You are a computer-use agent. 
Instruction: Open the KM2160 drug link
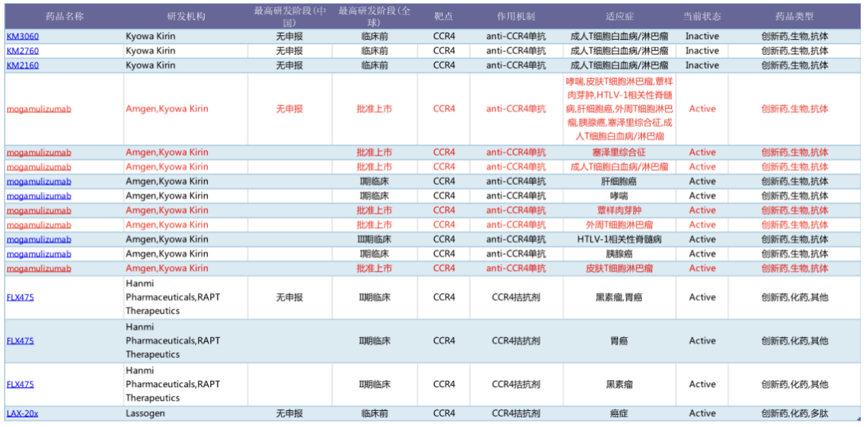tap(23, 65)
